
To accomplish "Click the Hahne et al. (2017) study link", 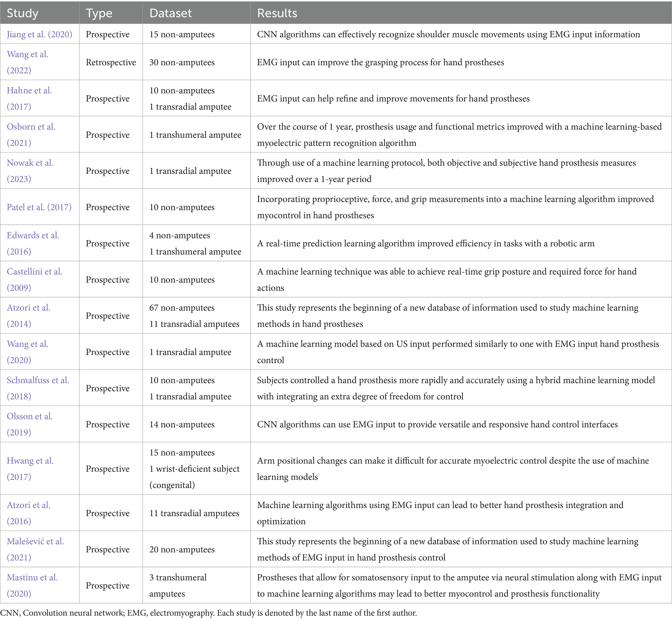I will 29,91.
